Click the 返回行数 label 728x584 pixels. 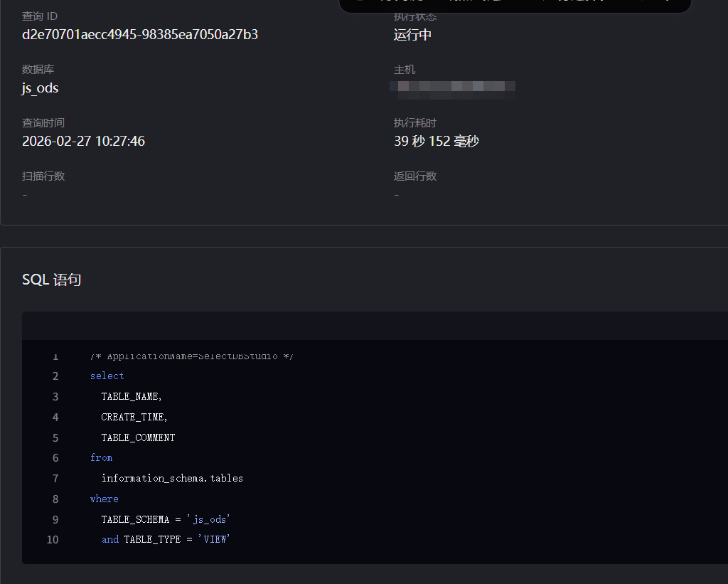(415, 176)
